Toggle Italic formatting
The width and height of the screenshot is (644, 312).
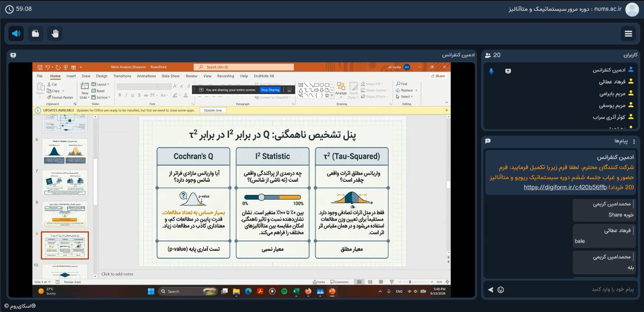[x=126, y=95]
